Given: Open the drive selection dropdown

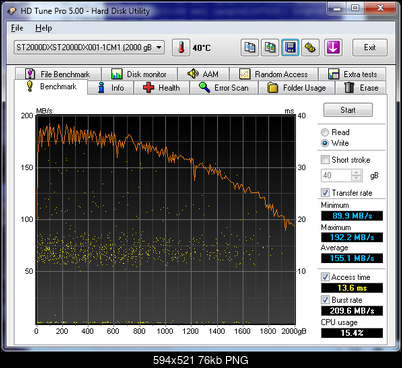Looking at the screenshot, I should pyautogui.click(x=89, y=47).
